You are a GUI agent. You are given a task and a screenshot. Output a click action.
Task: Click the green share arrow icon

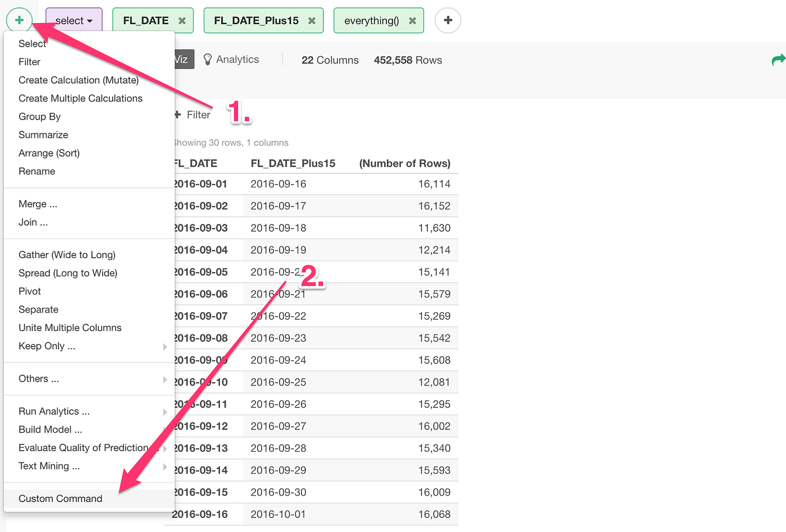(778, 59)
